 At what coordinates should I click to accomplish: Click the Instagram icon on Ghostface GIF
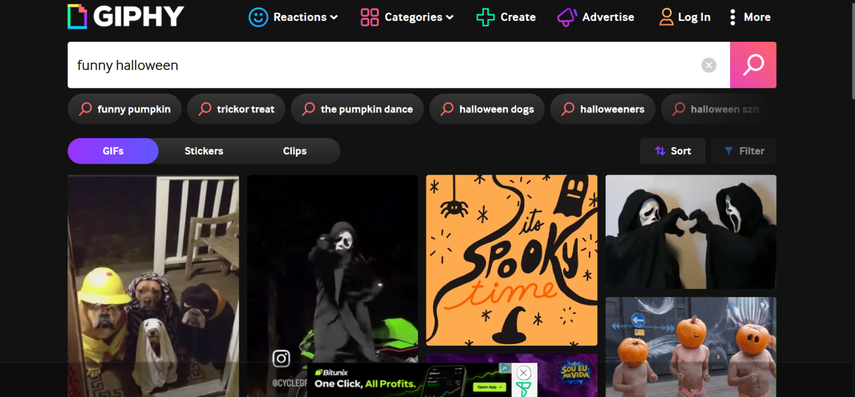pyautogui.click(x=281, y=358)
